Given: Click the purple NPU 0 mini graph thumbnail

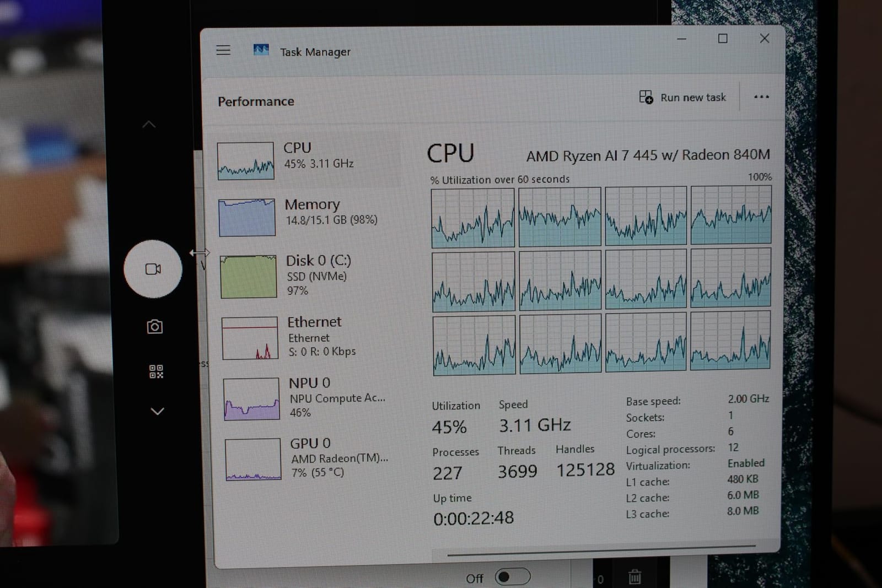Looking at the screenshot, I should pos(251,399).
